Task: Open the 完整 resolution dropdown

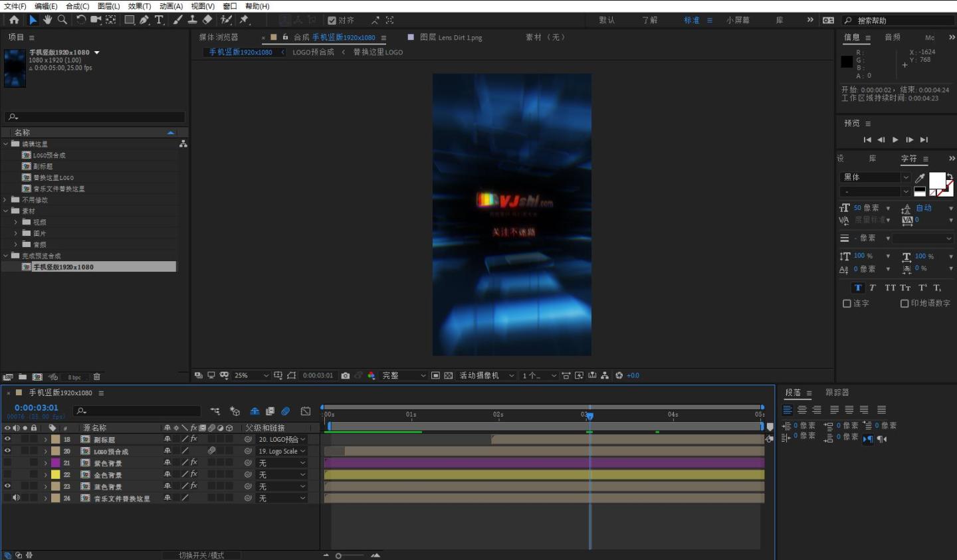Action: [403, 375]
